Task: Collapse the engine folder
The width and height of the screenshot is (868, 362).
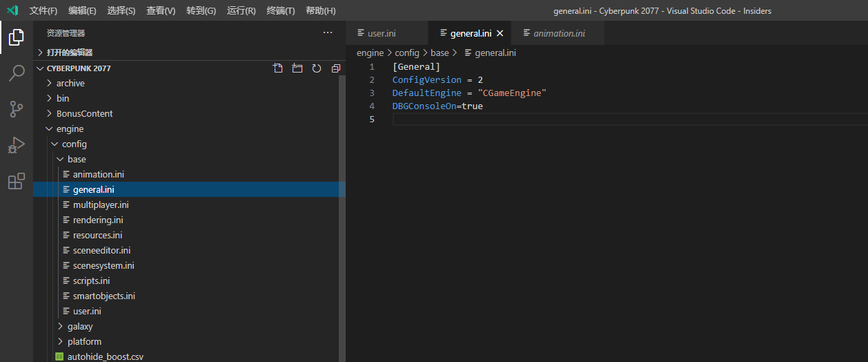Action: coord(70,129)
